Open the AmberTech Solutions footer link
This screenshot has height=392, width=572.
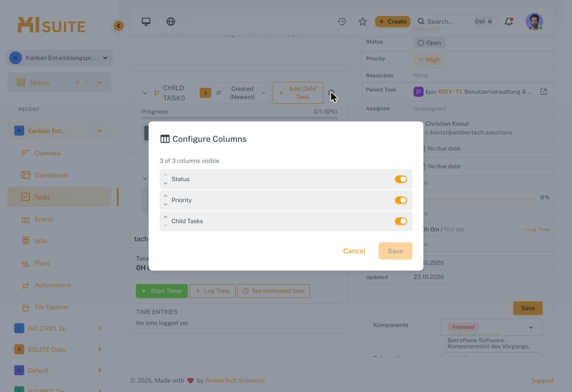click(235, 381)
